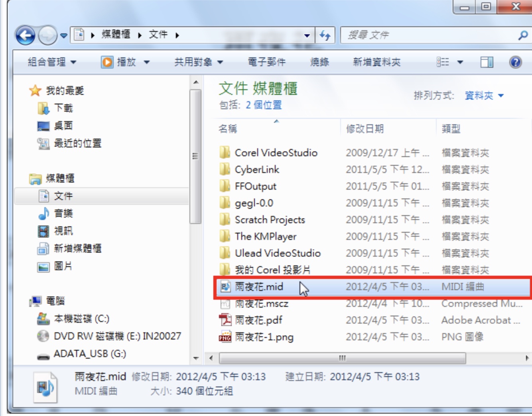Toggle the preview pane icon
This screenshot has width=532, height=416.
[x=487, y=62]
